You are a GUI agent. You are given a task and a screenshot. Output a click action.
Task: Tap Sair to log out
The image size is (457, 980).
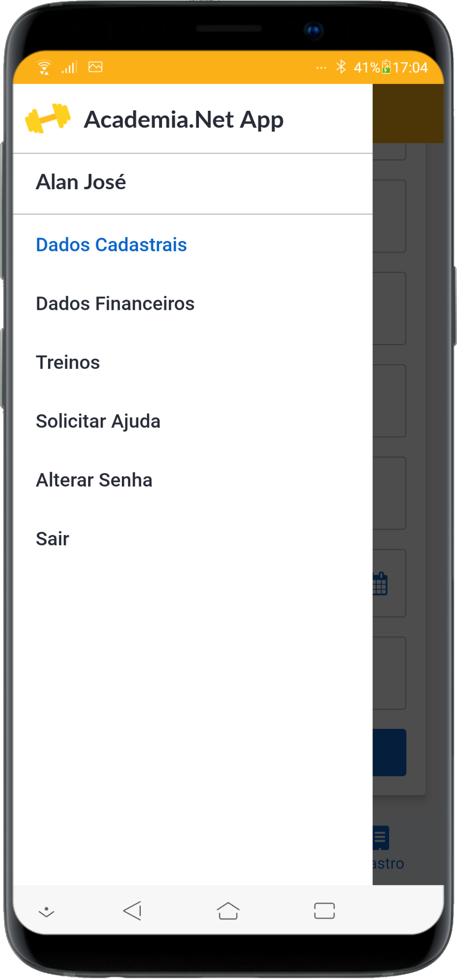tap(53, 539)
